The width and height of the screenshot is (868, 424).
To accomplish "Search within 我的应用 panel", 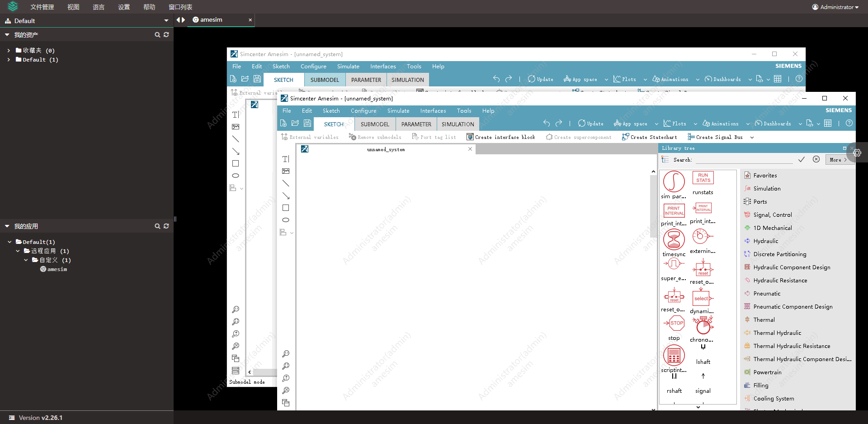I will point(157,226).
